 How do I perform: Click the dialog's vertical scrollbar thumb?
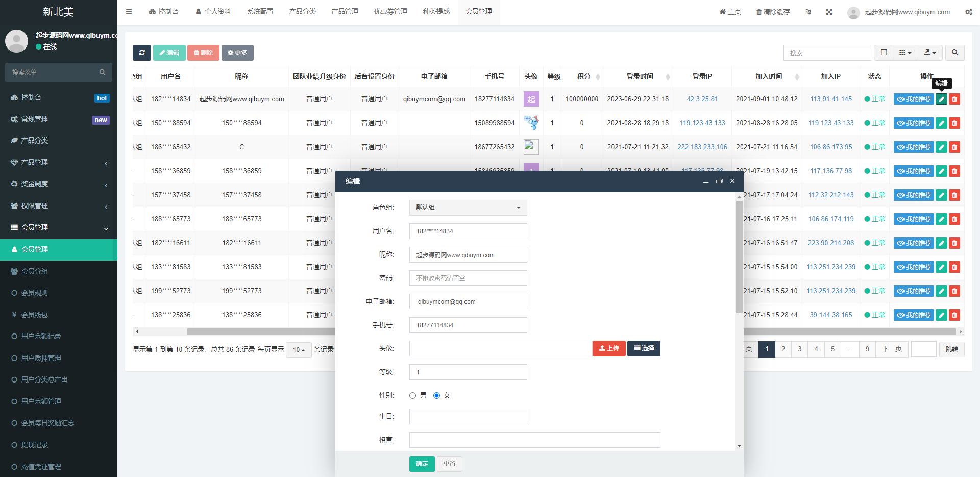coord(739,255)
